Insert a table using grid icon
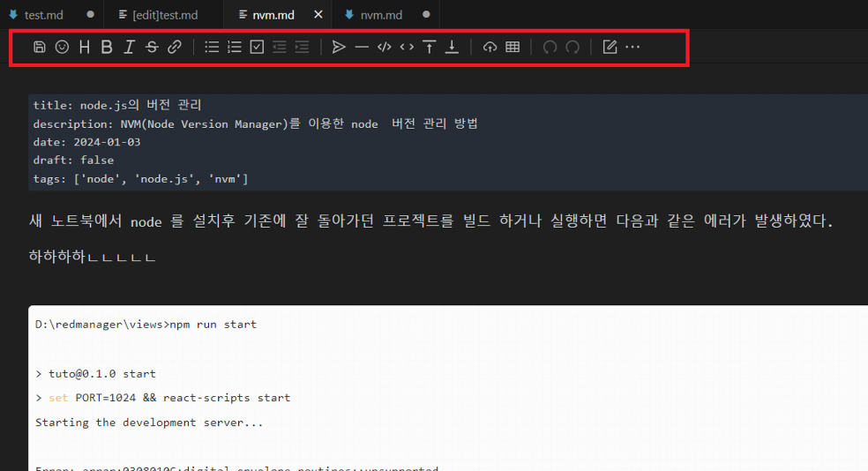Viewport: 868px width, 471px height. click(x=513, y=48)
